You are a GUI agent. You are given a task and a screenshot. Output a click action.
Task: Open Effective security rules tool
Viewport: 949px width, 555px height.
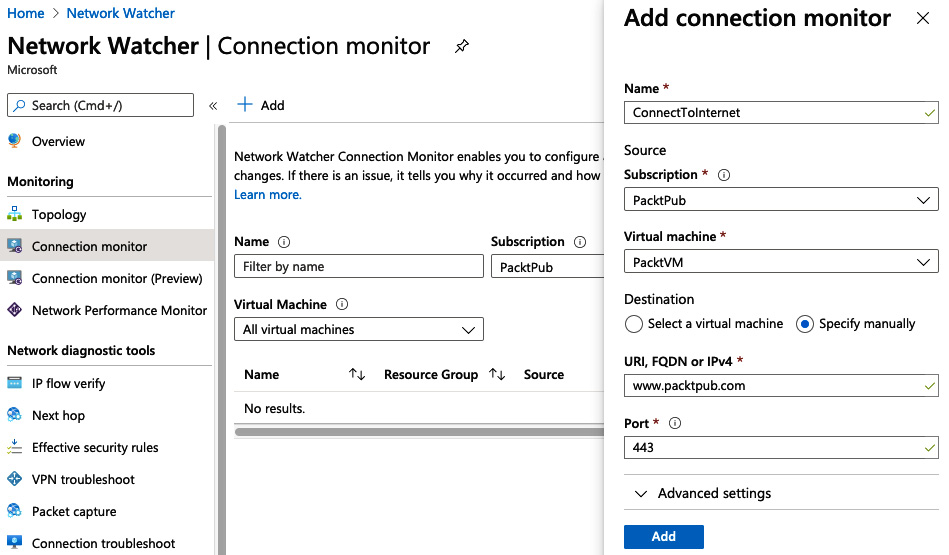coord(95,447)
